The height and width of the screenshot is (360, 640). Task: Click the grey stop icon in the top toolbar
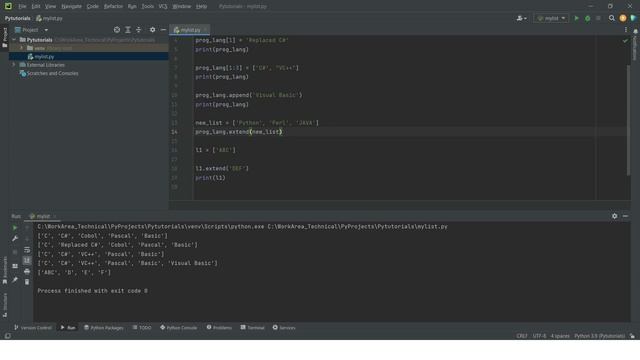click(x=598, y=18)
